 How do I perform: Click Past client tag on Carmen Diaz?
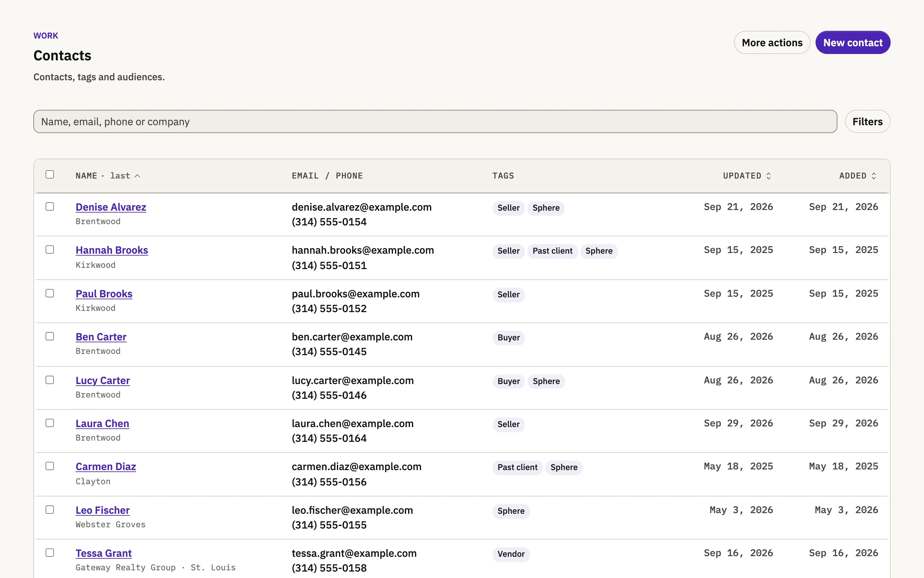pyautogui.click(x=518, y=468)
